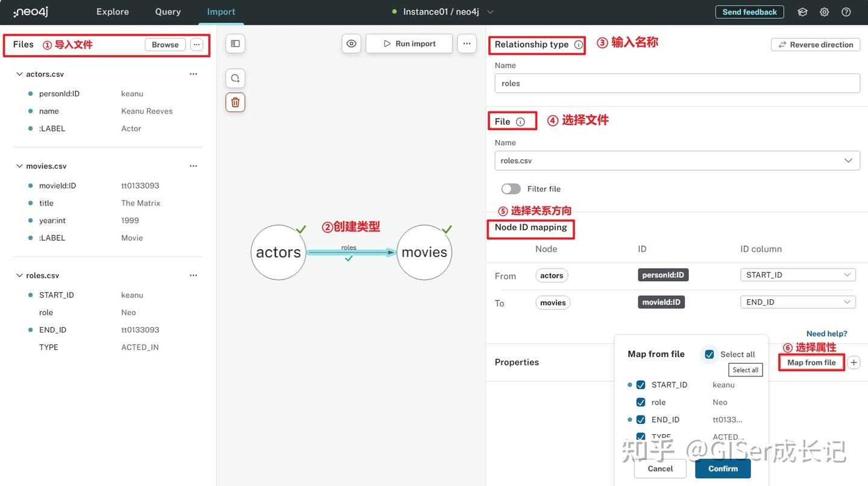Confirm the Map from file selection
Screen dimensions: 868x486
point(723,469)
